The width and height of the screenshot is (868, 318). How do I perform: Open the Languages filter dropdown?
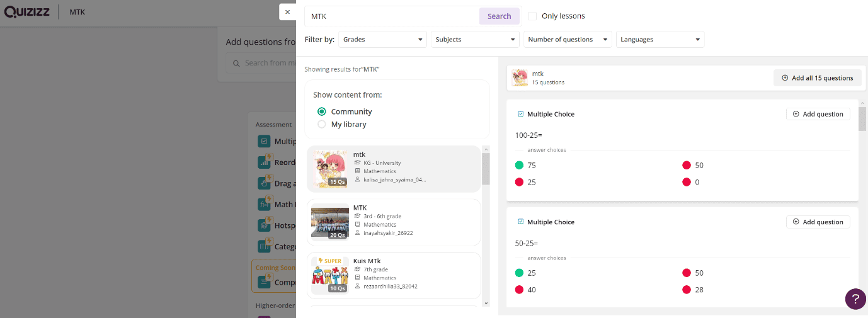point(660,39)
